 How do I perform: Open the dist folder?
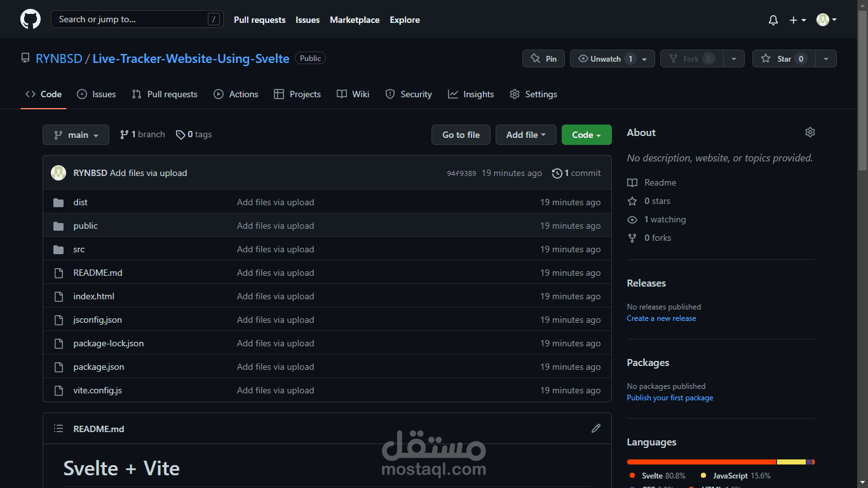(81, 202)
